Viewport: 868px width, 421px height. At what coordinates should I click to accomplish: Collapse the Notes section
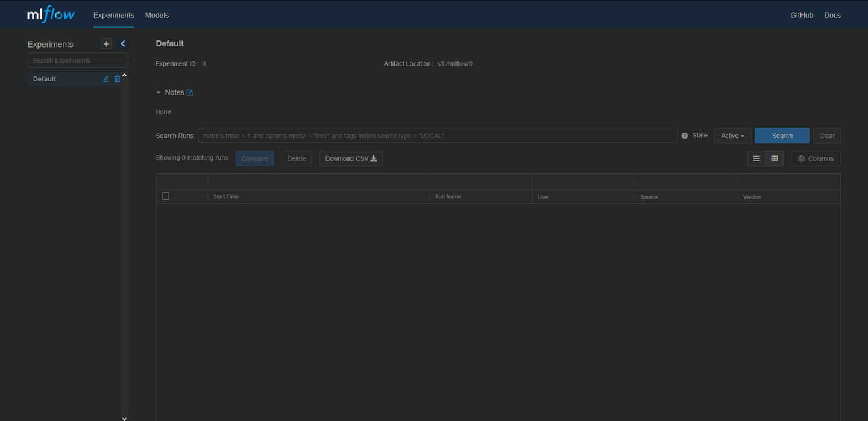158,92
